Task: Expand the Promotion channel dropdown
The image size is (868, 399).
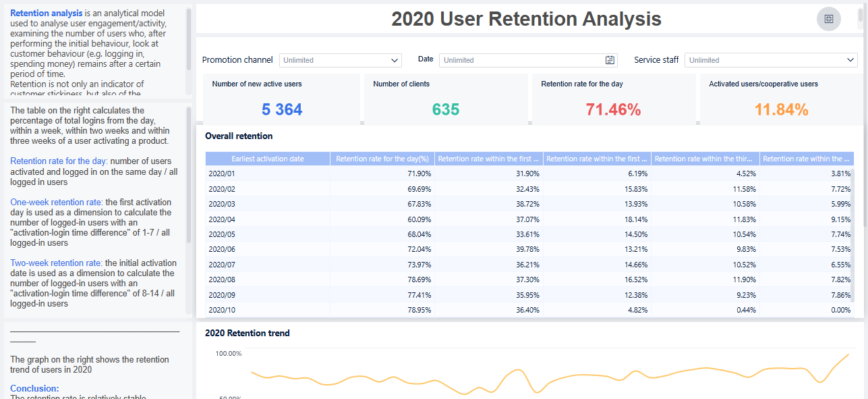Action: [x=395, y=60]
